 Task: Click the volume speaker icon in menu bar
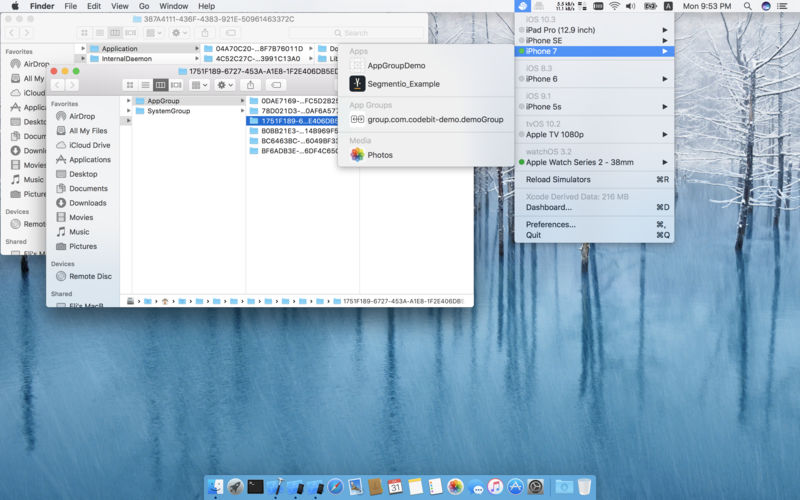631,6
